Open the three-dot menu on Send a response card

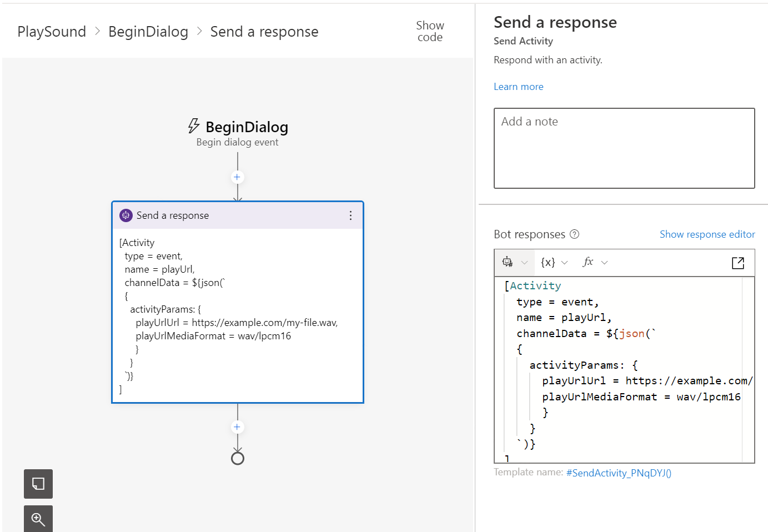pos(350,215)
